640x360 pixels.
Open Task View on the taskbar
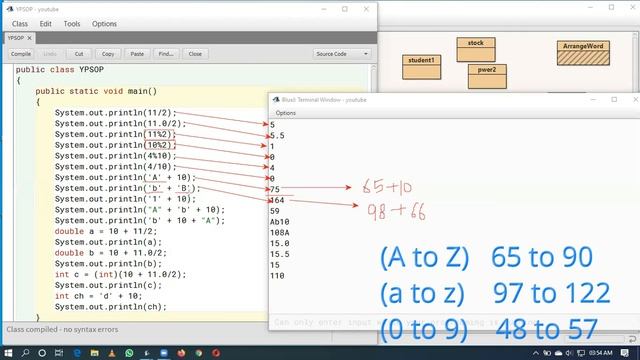pos(59,353)
